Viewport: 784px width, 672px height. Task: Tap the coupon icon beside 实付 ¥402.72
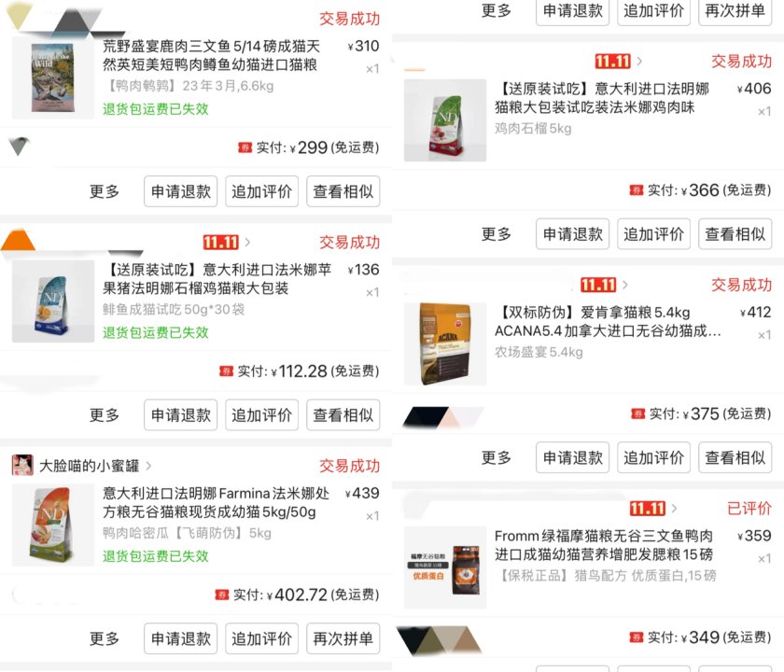point(222,595)
